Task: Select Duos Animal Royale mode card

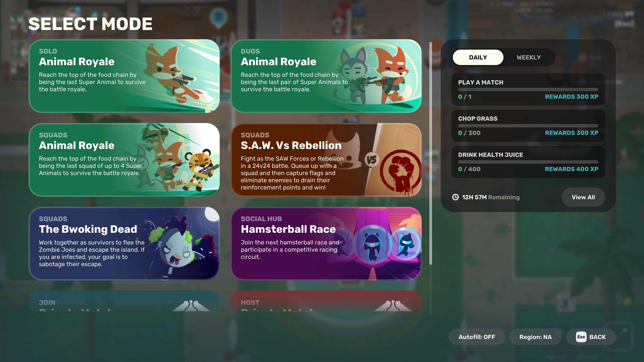Action: coord(326,76)
